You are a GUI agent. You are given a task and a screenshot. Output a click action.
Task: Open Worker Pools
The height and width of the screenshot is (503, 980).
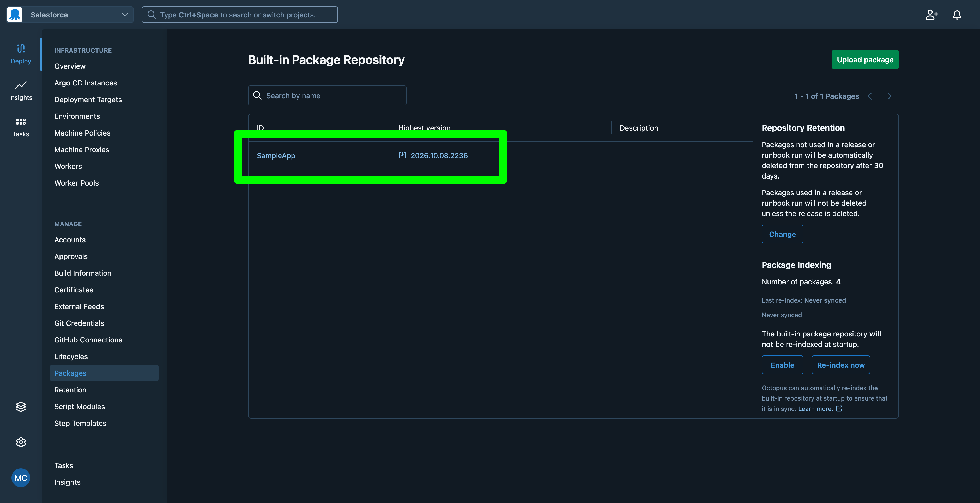point(76,183)
